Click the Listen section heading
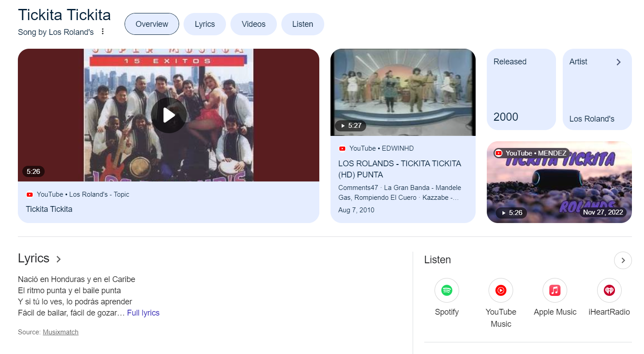644x354 pixels. [x=438, y=260]
